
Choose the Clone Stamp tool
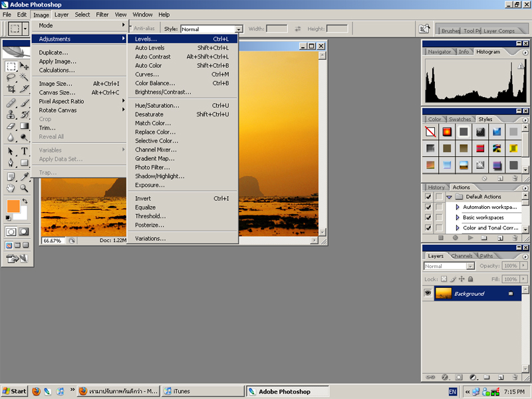click(x=11, y=114)
